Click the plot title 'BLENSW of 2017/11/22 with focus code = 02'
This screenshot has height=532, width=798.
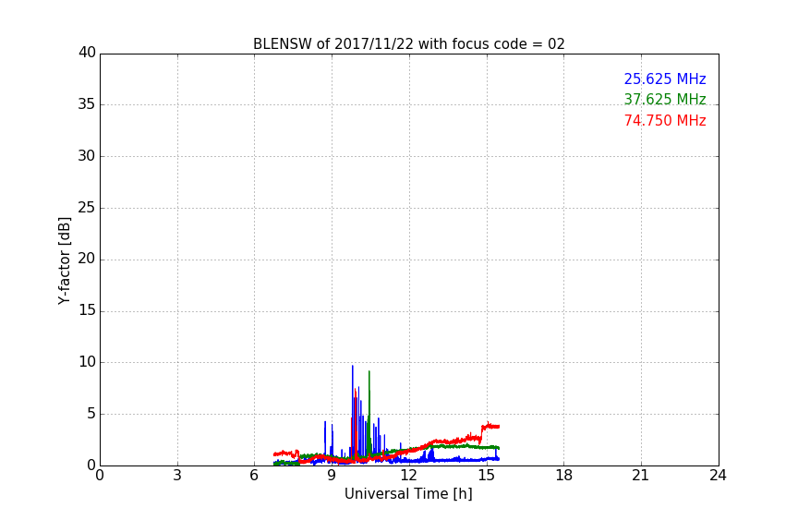pos(408,43)
